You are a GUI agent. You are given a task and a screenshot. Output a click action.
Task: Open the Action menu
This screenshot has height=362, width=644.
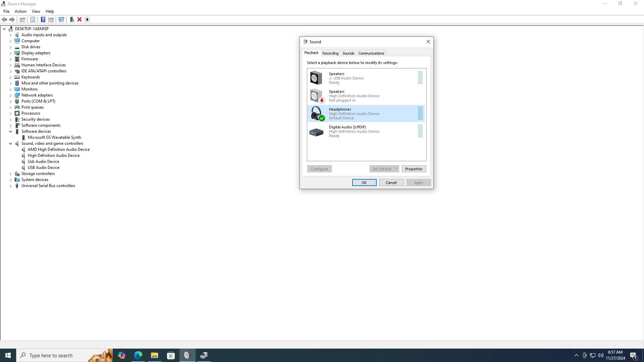pyautogui.click(x=20, y=11)
